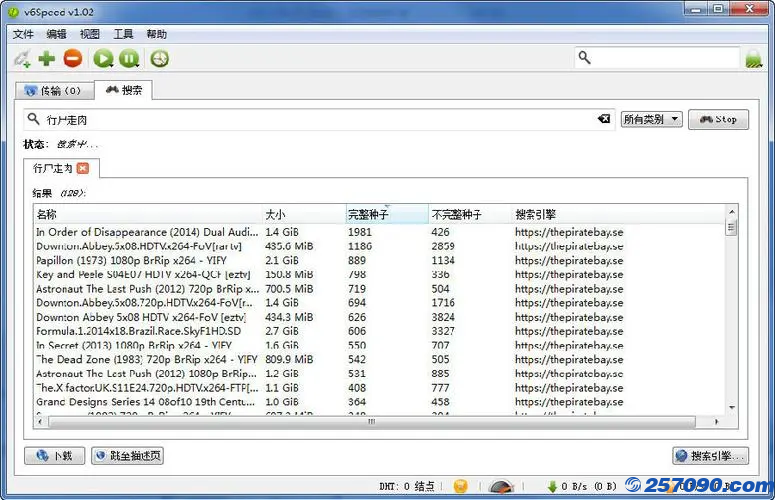Open the 帮助 menu
The height and width of the screenshot is (500, 775).
click(x=157, y=34)
